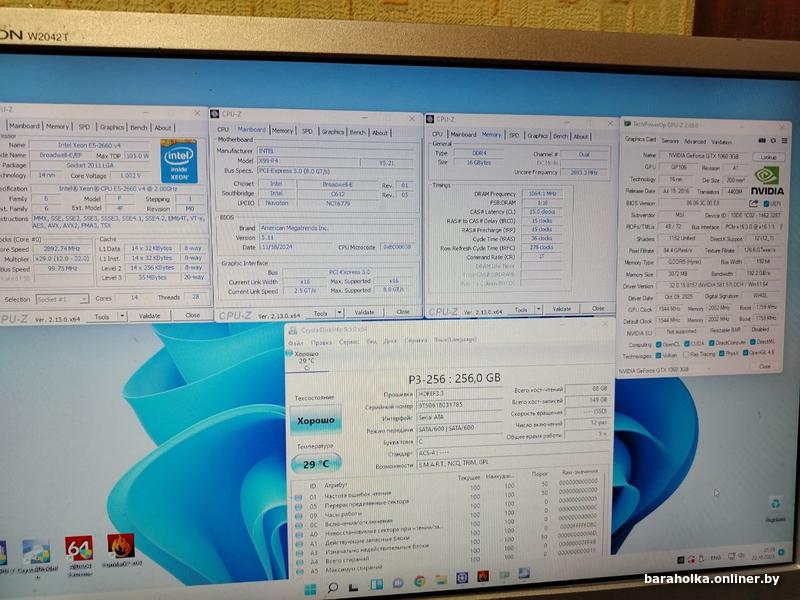Viewport: 800px width, 600px height.
Task: Open File Explorer from the taskbar
Action: pyautogui.click(x=441, y=580)
